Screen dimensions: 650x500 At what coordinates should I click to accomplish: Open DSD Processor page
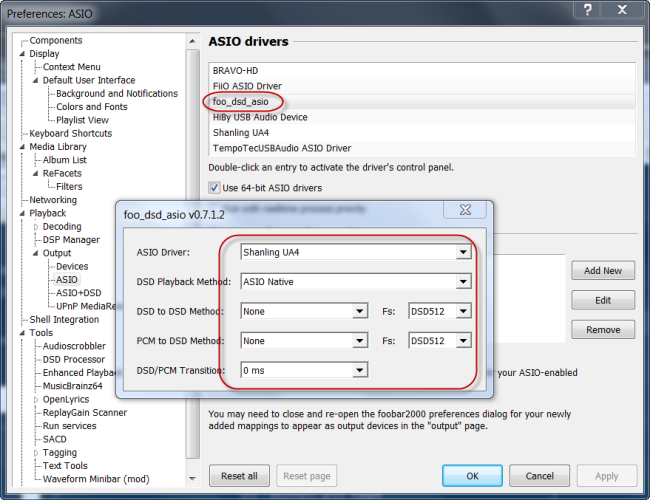(74, 359)
